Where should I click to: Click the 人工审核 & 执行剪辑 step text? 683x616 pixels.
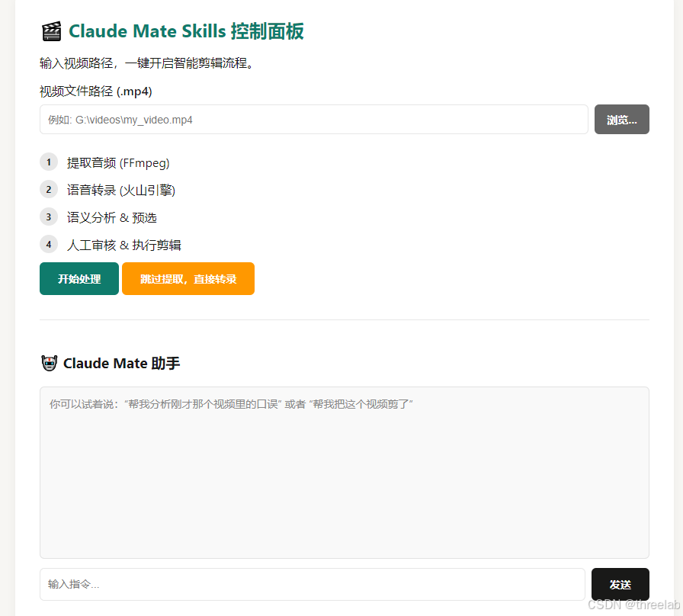click(x=124, y=245)
